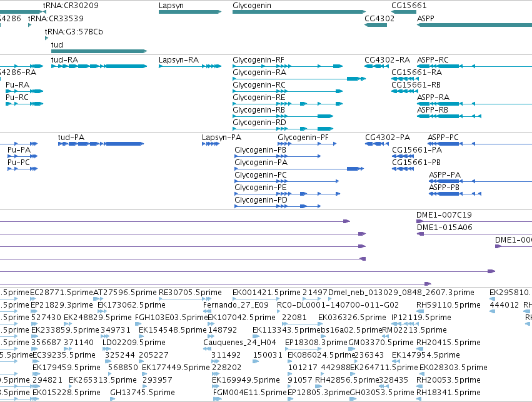Viewport: 532px width, 402px height.
Task: Select the RC0-DL0001-140700-011-G02 label
Action: pos(338,305)
